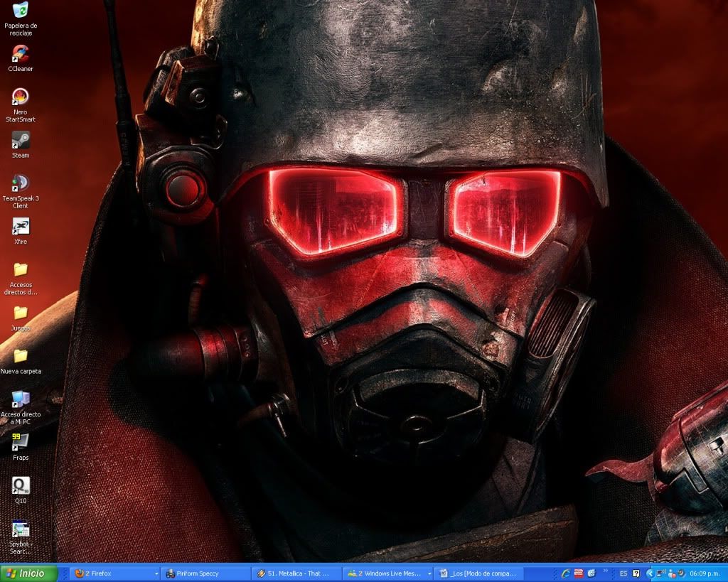This screenshot has height=582, width=728.
Task: Click the Spybot Search shortcut icon
Action: pyautogui.click(x=21, y=529)
